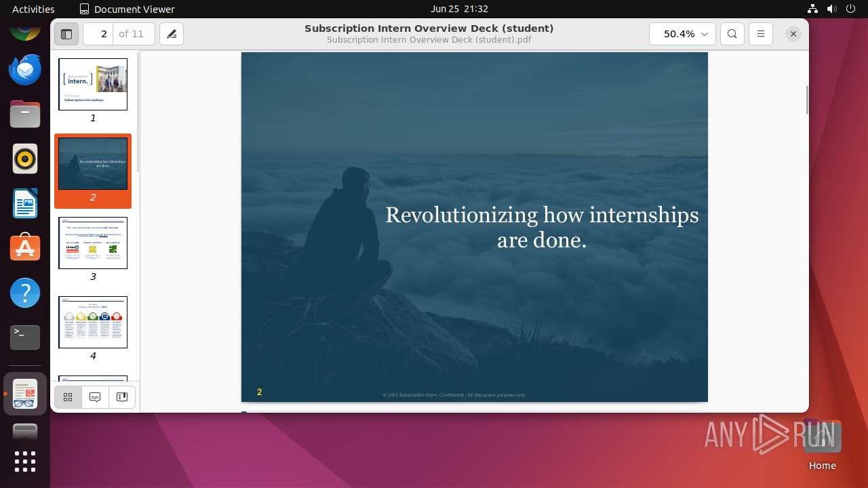Select page 1 thumbnail

tap(93, 84)
